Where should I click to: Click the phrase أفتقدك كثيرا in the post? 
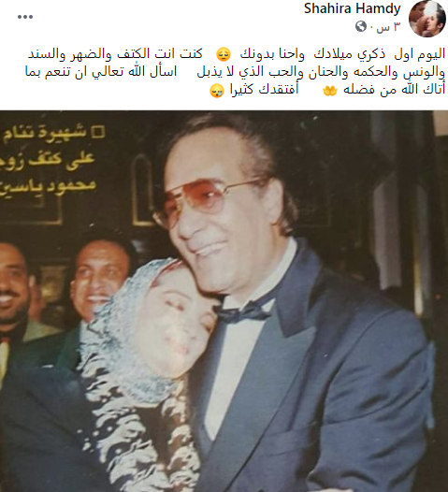tap(264, 90)
